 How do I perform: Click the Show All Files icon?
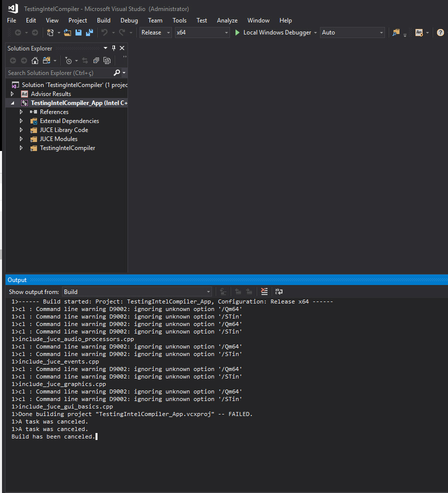click(x=107, y=60)
